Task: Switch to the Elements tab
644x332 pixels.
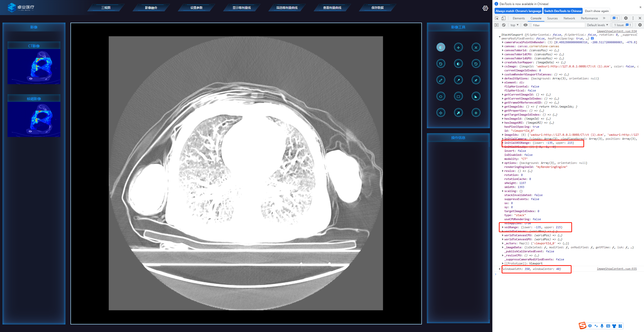Action: (519, 18)
